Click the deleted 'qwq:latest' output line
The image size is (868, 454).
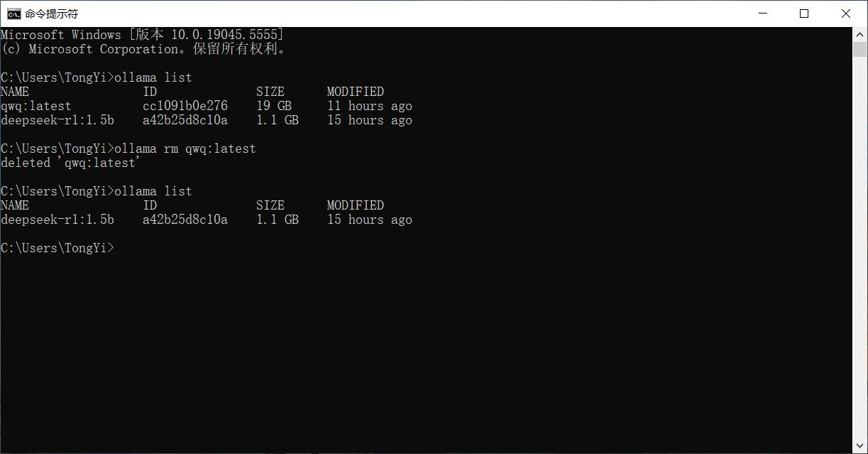[70, 163]
